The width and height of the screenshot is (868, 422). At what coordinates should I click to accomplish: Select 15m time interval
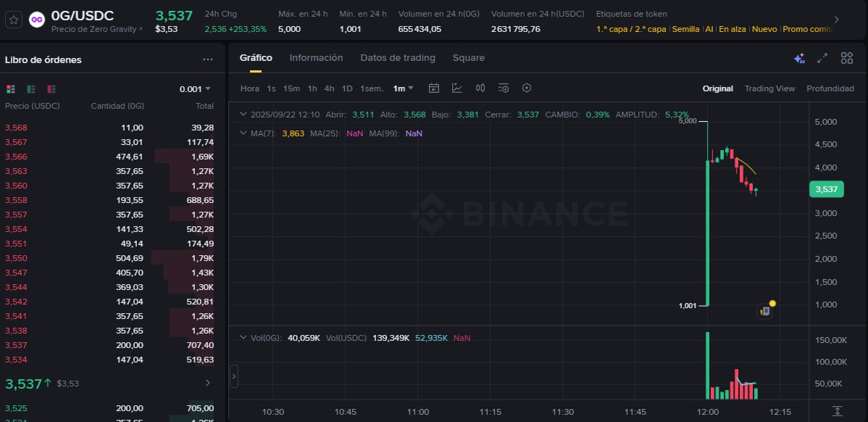coord(291,88)
